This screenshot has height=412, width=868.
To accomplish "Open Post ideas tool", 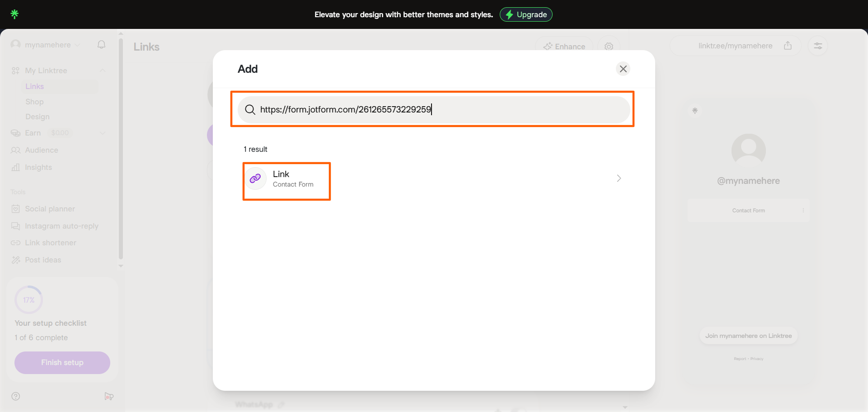I will point(43,260).
